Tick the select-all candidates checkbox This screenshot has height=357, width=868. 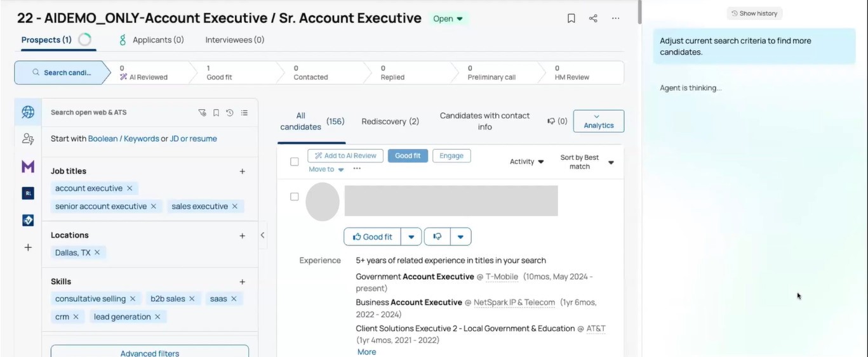295,162
